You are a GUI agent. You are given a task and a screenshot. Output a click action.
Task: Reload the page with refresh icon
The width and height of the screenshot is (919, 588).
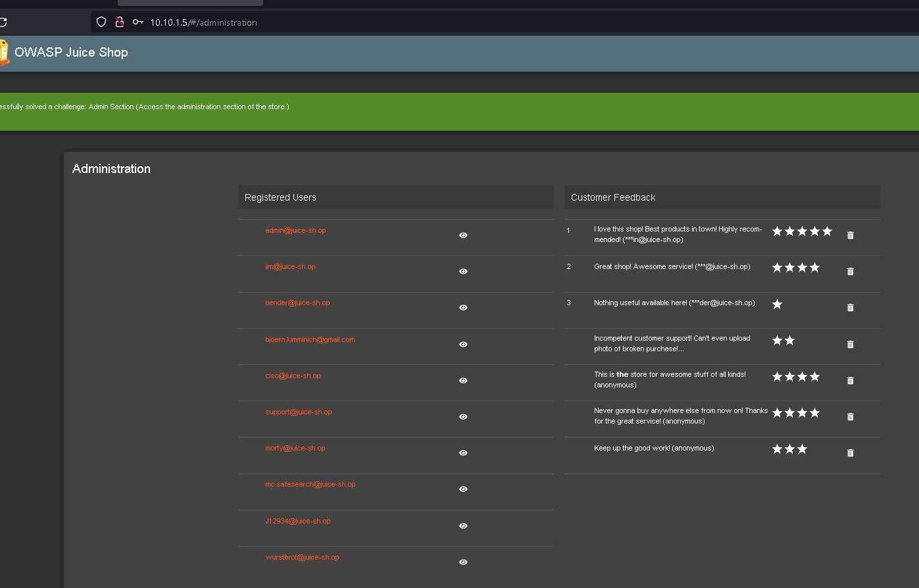[3, 22]
